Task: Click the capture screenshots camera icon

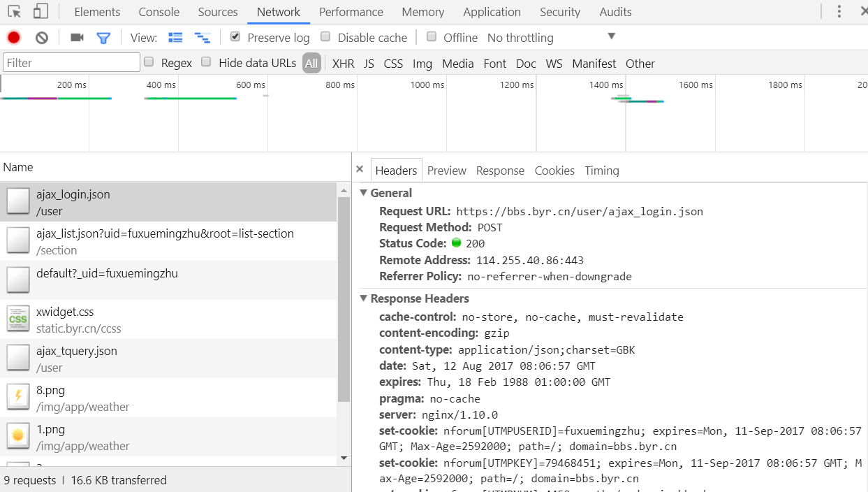Action: click(77, 38)
